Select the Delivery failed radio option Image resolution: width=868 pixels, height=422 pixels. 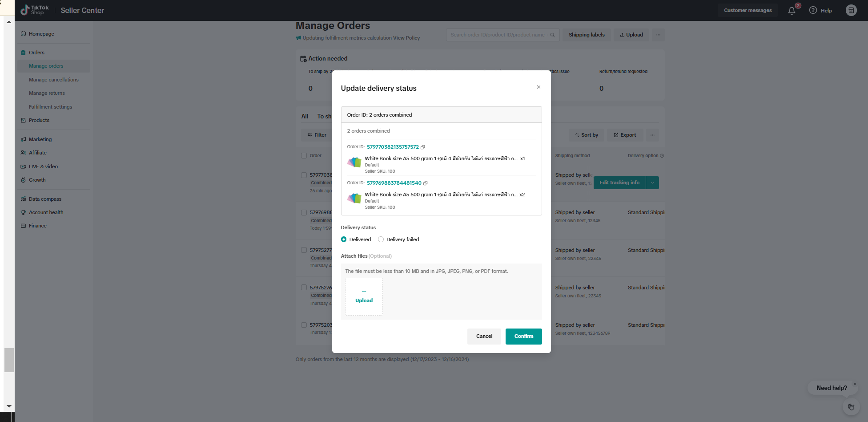pos(381,239)
